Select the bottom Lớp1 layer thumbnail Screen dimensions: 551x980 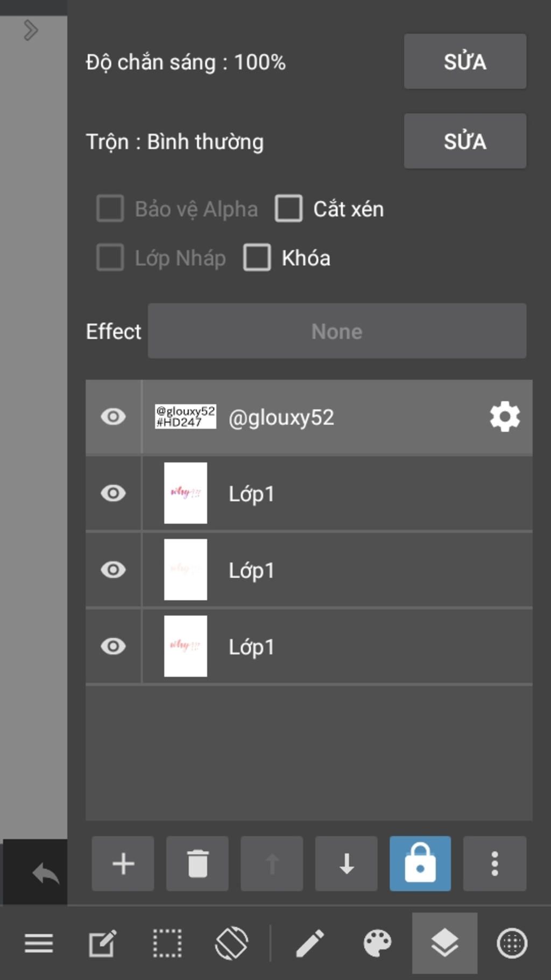click(x=186, y=646)
